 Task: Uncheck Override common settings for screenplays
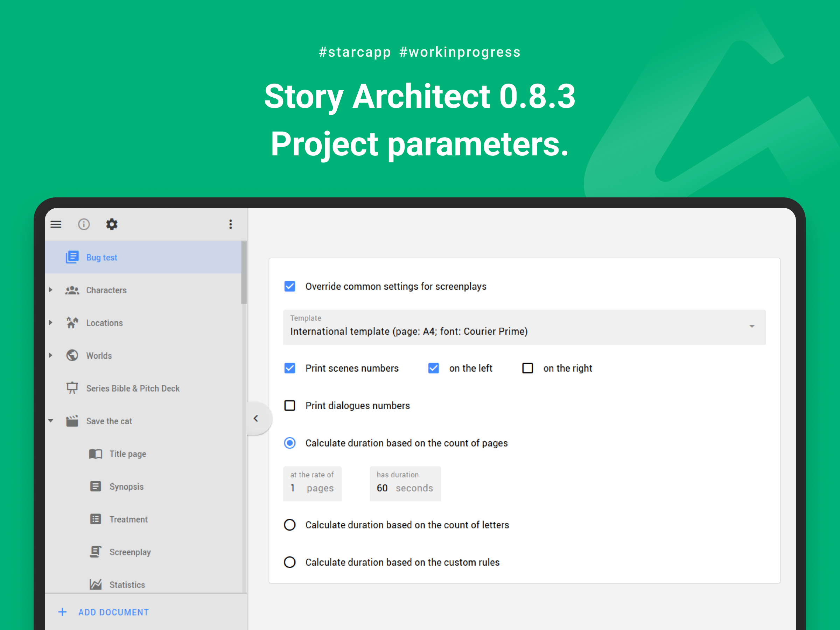(x=290, y=286)
